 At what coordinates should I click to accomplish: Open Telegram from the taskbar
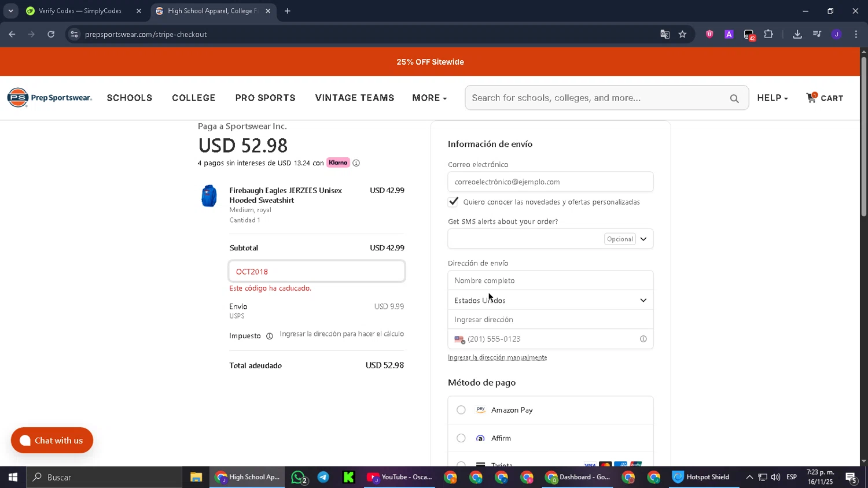click(323, 477)
